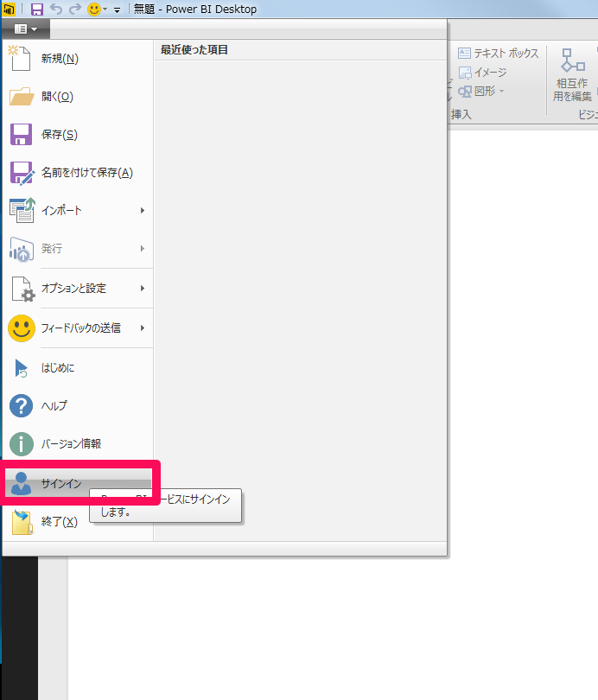
Task: Insert a テキスト ボックス from the ribbon
Action: (x=499, y=53)
